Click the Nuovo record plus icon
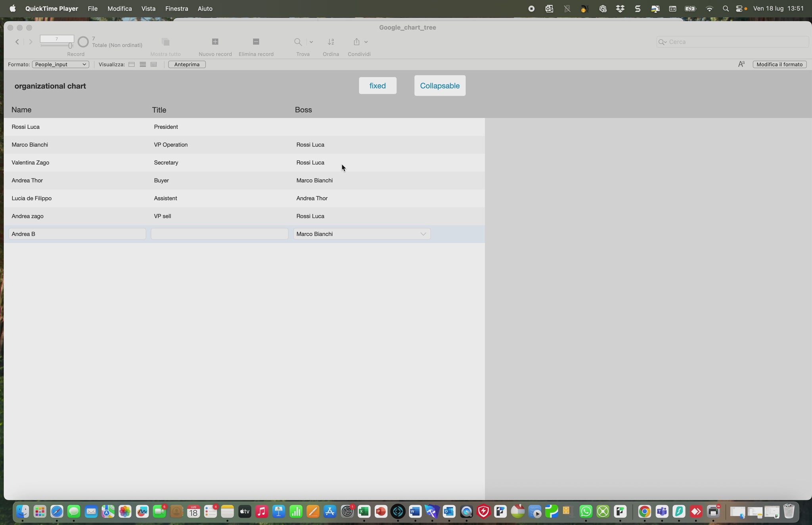812x525 pixels. point(215,42)
